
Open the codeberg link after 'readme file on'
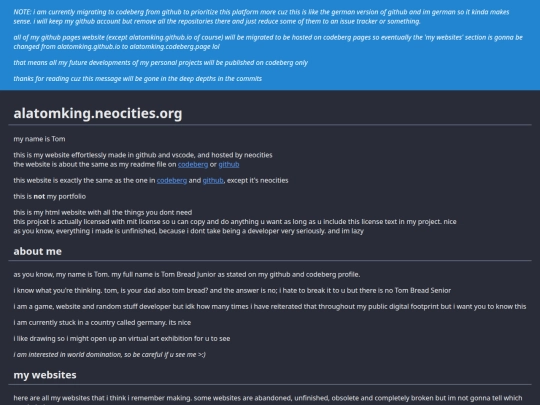[193, 165]
